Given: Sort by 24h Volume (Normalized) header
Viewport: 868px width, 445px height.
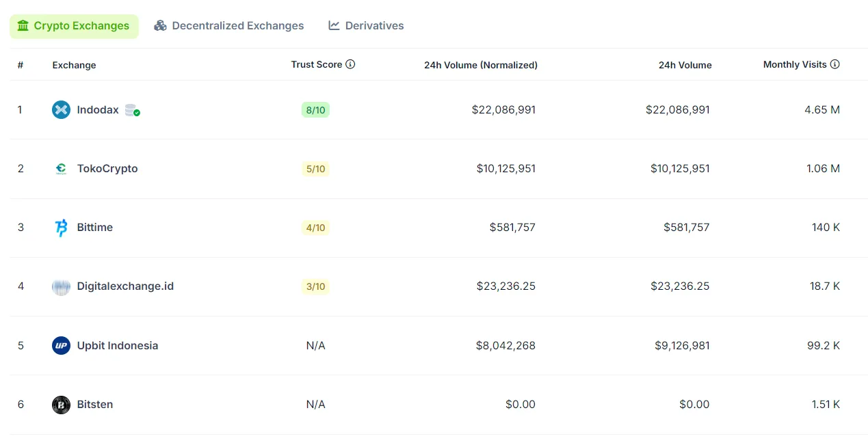Looking at the screenshot, I should tap(481, 65).
